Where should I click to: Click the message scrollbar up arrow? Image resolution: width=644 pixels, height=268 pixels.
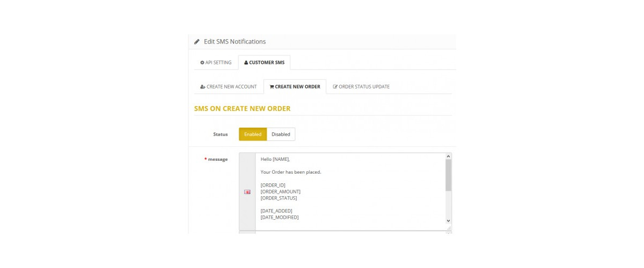449,156
